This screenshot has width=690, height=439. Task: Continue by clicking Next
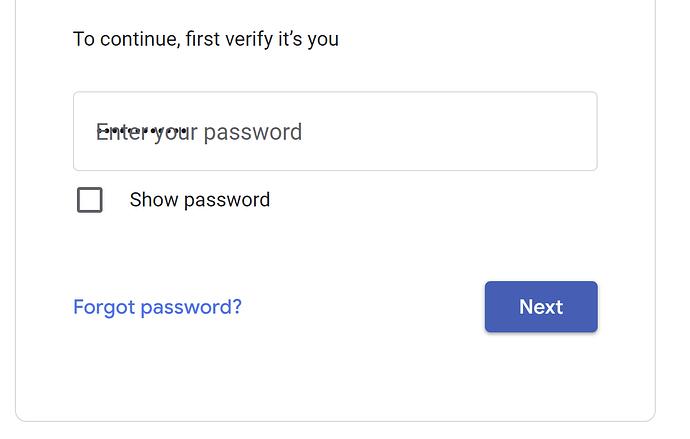(541, 307)
